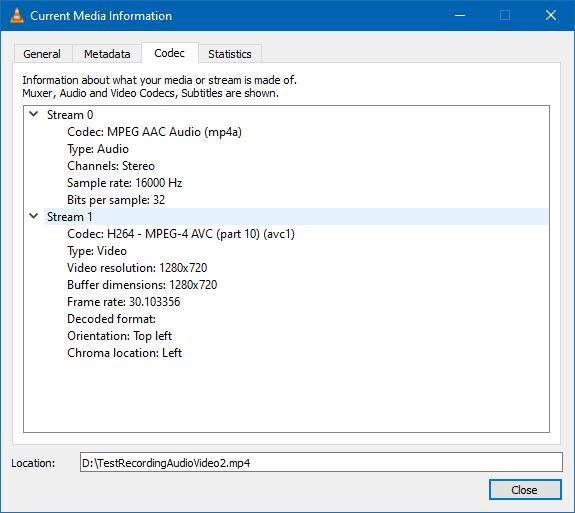575x513 pixels.
Task: Minimize the Current Media Information window
Action: click(x=460, y=15)
